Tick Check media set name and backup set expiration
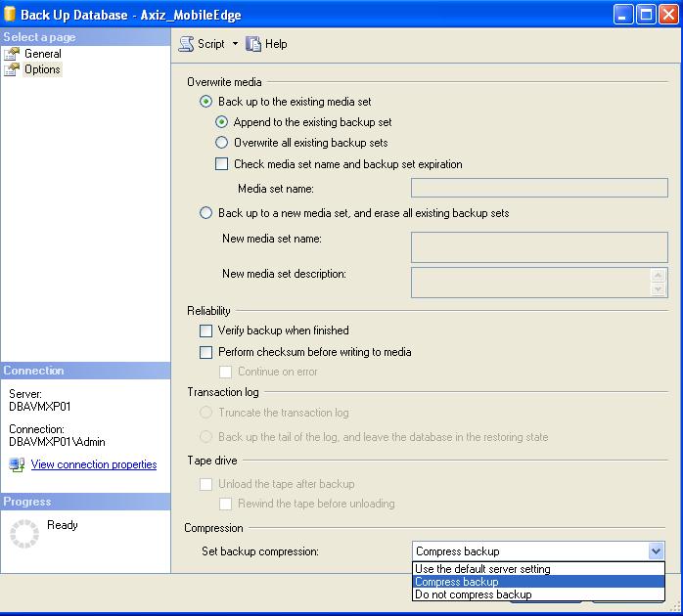 tap(222, 164)
